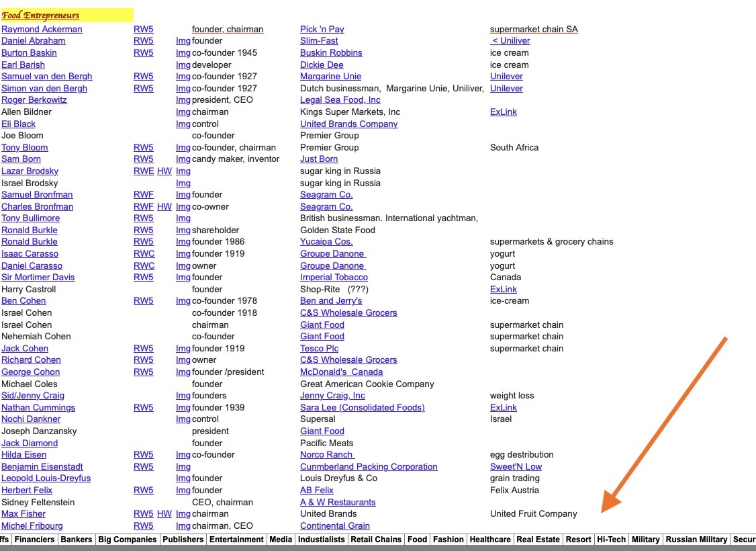Screen dimensions: 756x551
Task: Open the Leopold Louis-Dreyfus link
Action: [x=46, y=478]
